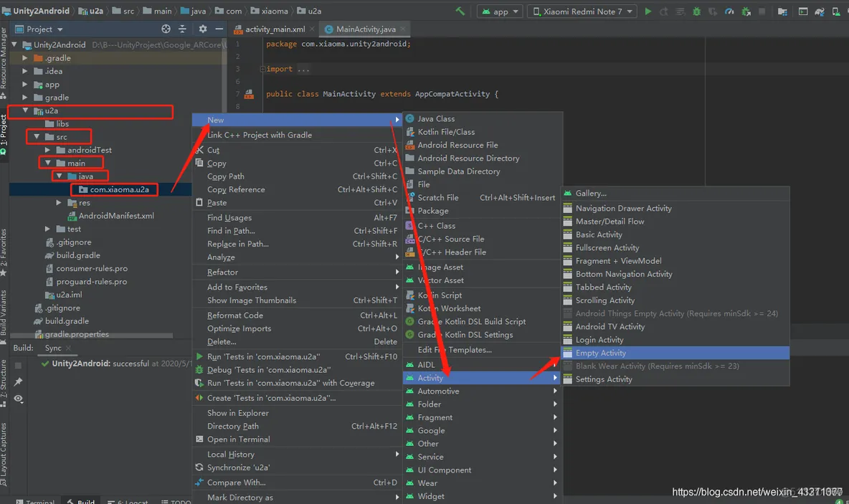Open the Profiler gauge icon in toolbar
Image resolution: width=849 pixels, height=504 pixels.
pyautogui.click(x=729, y=11)
